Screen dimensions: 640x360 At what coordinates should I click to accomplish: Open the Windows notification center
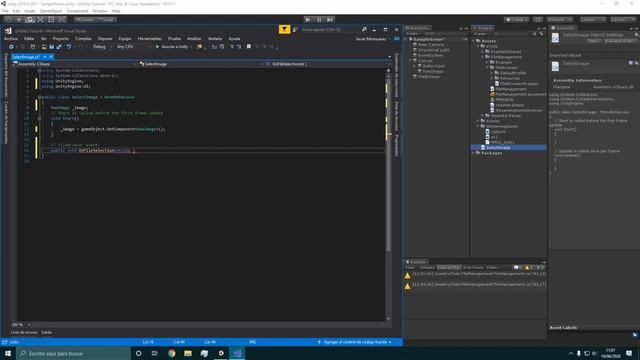tap(629, 353)
